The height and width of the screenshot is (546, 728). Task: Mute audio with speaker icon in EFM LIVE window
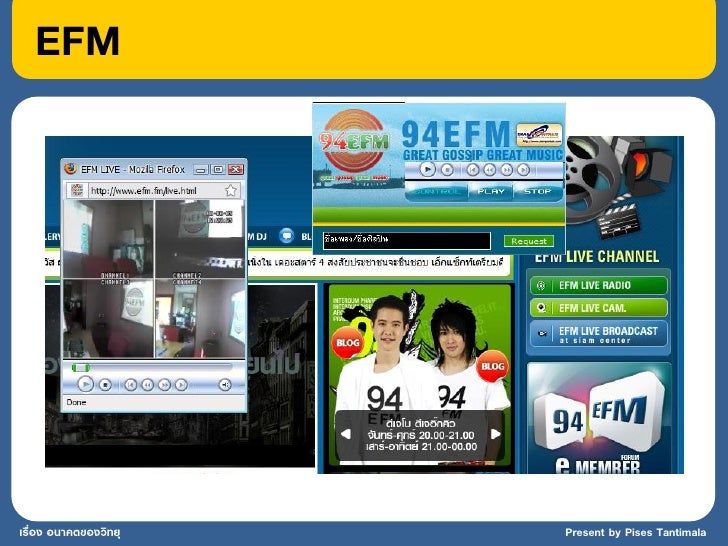tap(225, 384)
